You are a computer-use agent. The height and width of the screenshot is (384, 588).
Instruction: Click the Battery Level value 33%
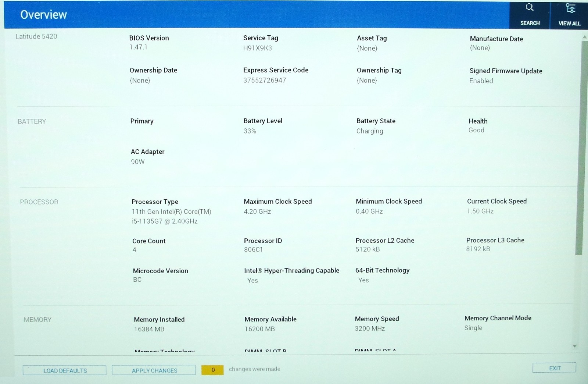point(250,131)
